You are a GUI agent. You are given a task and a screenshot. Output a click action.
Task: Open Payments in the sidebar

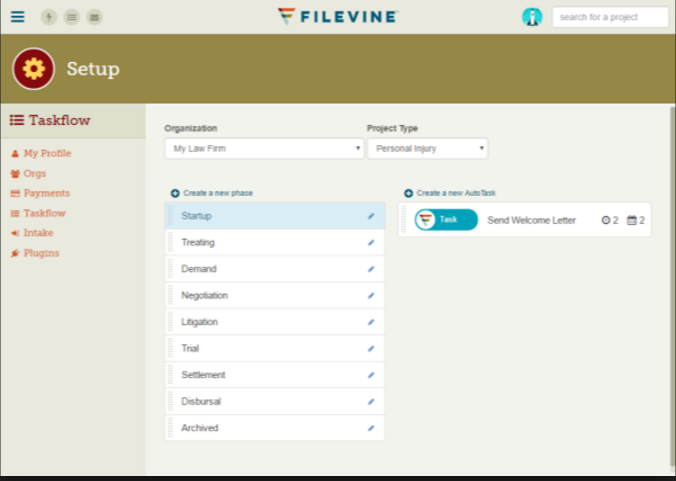click(40, 193)
